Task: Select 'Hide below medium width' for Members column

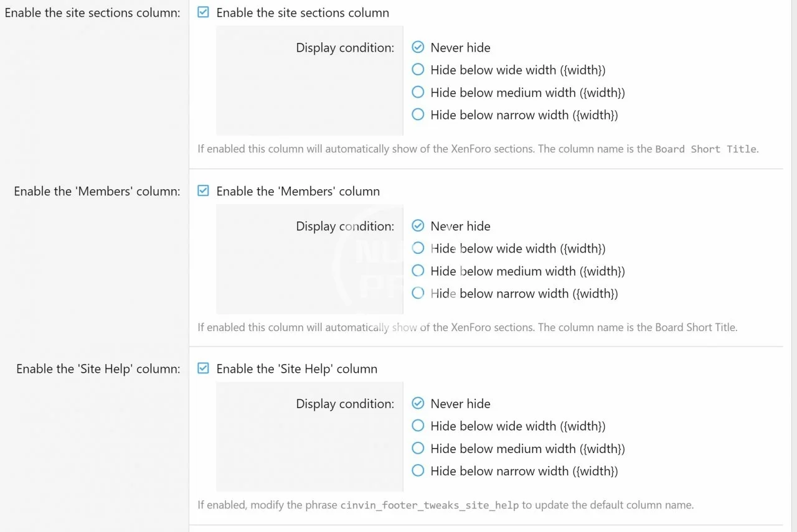Action: click(418, 271)
